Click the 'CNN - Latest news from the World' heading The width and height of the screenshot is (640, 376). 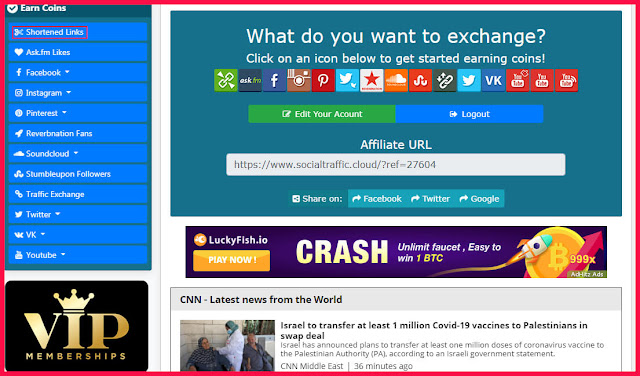261,299
